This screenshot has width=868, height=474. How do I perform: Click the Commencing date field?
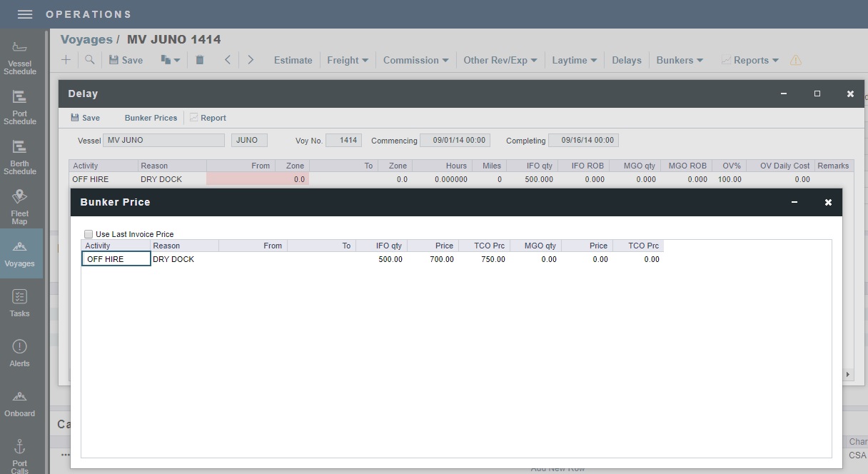[x=455, y=140]
